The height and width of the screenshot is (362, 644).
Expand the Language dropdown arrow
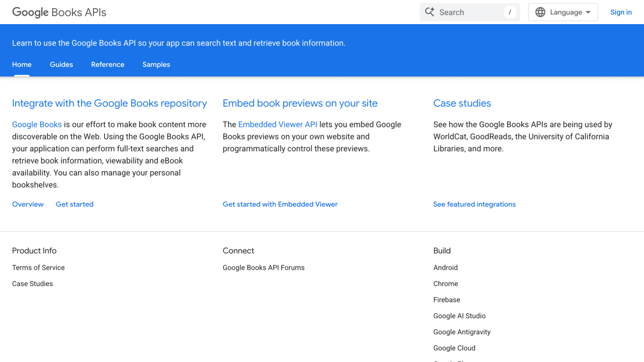point(588,12)
